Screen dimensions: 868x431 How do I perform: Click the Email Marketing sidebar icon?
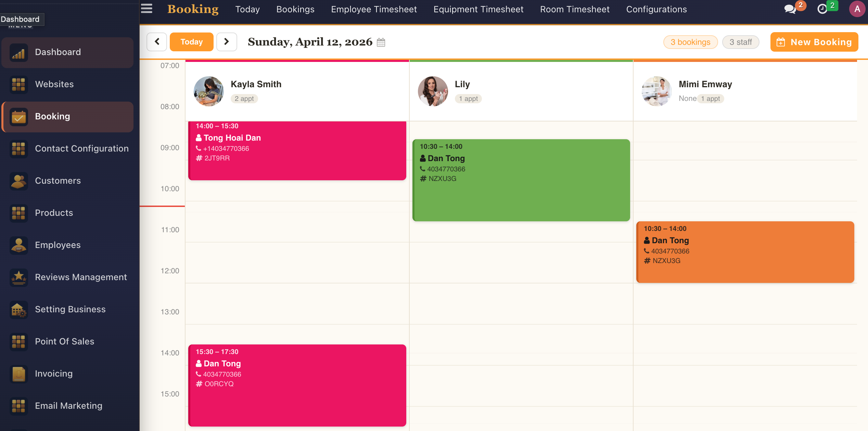18,406
